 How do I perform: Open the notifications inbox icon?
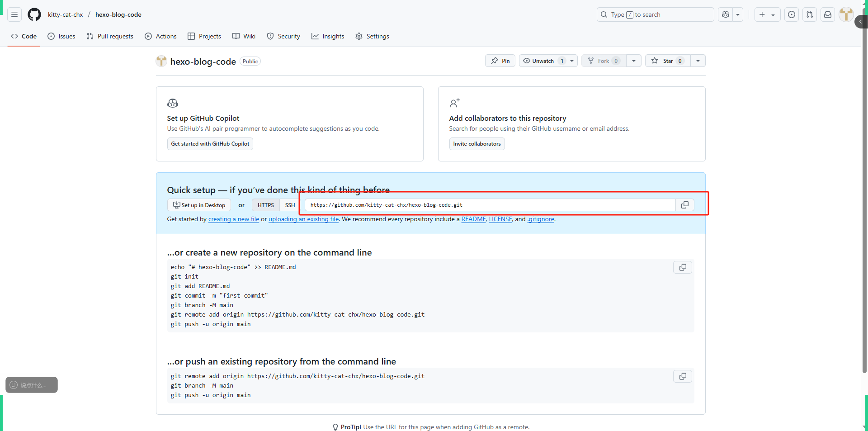(828, 14)
